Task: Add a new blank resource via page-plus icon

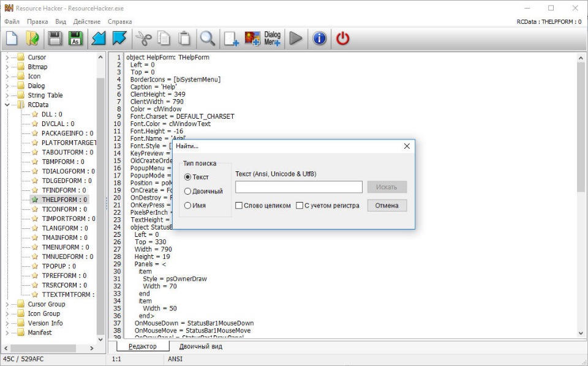Action: click(231, 38)
